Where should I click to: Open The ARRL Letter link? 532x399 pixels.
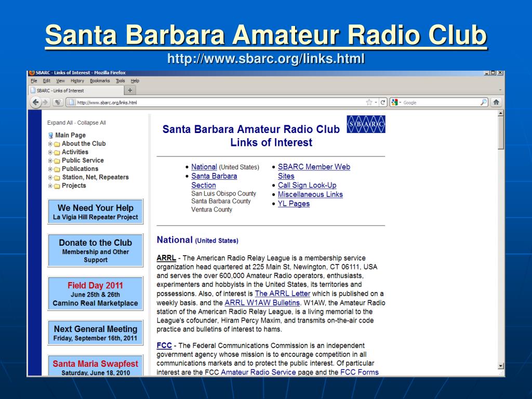[x=282, y=294]
